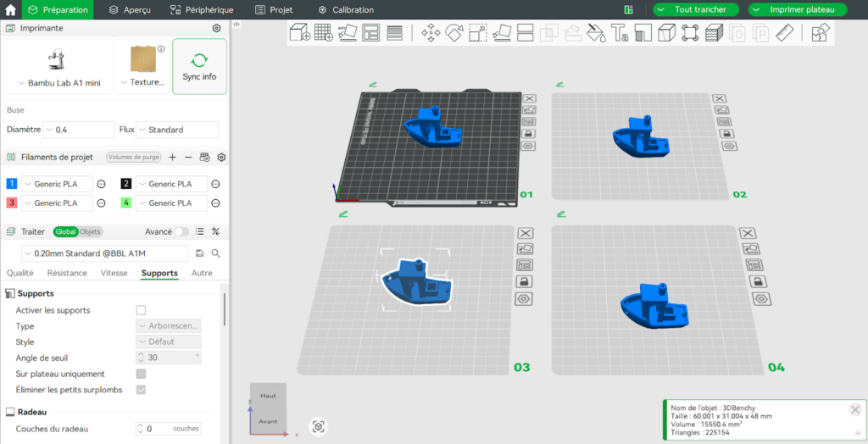This screenshot has height=444, width=868.
Task: Toggle the lock on plate 03
Action: [524, 282]
